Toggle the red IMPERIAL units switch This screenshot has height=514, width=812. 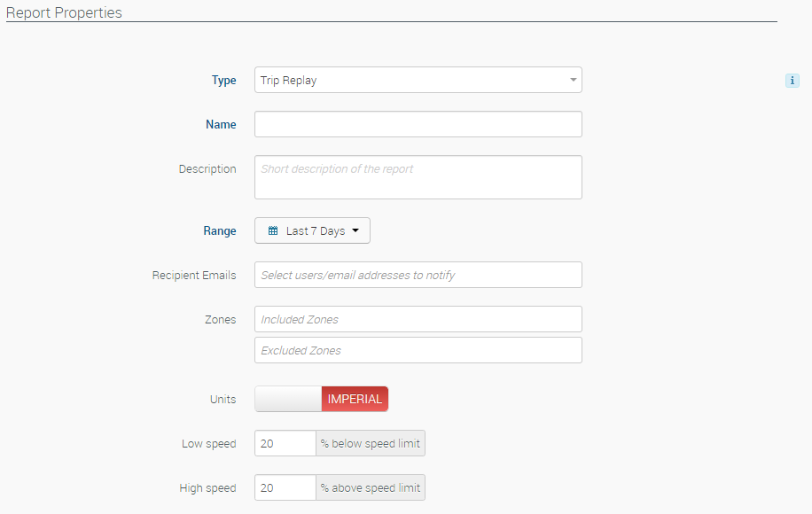(x=355, y=399)
